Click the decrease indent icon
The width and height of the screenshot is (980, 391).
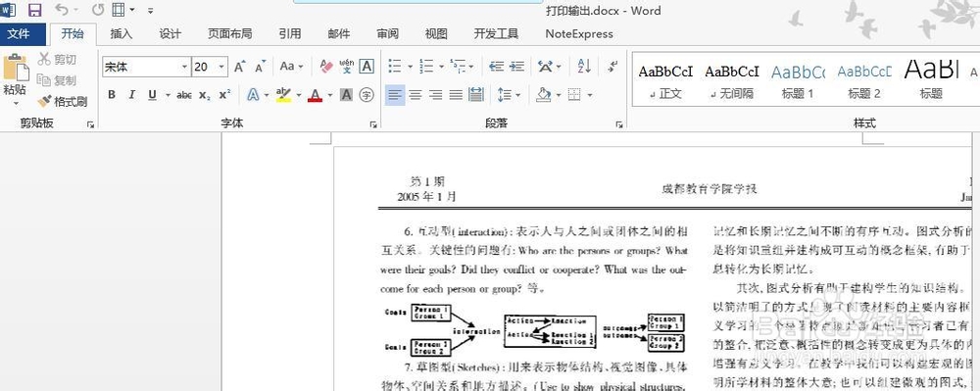tap(496, 67)
